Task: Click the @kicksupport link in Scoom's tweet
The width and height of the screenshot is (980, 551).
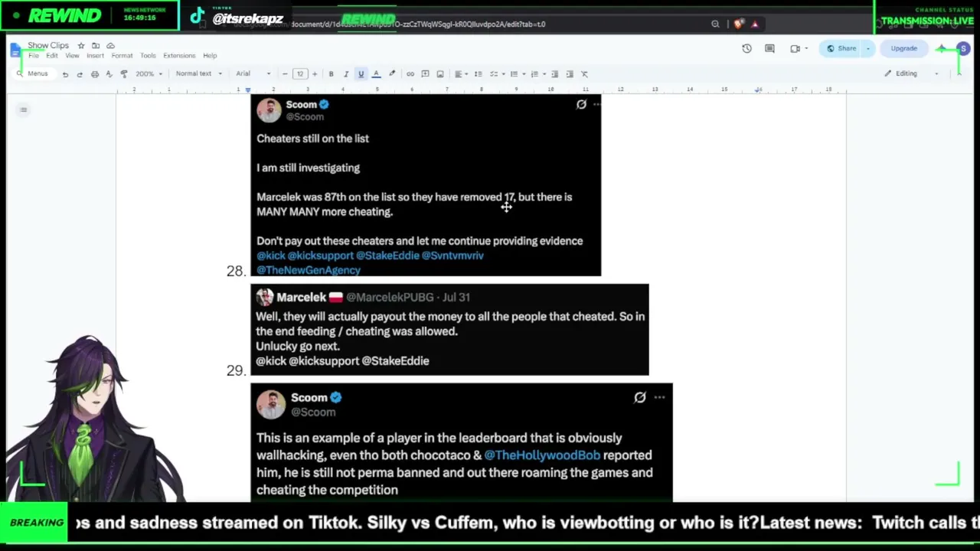Action: click(x=320, y=256)
